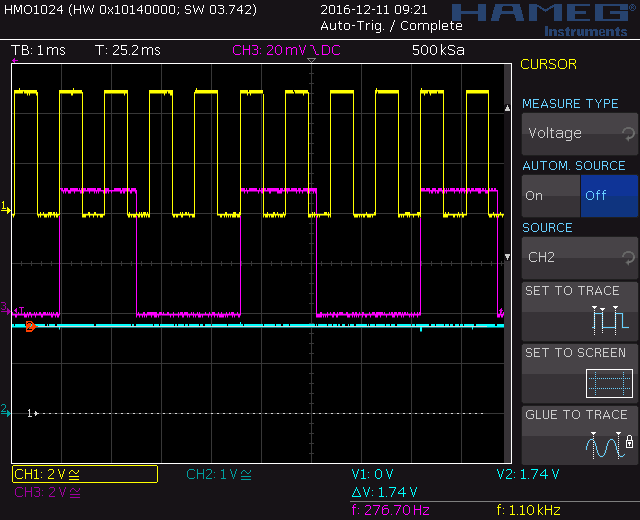Click the cursor 1 arrow on the dotted line

[x=33, y=413]
